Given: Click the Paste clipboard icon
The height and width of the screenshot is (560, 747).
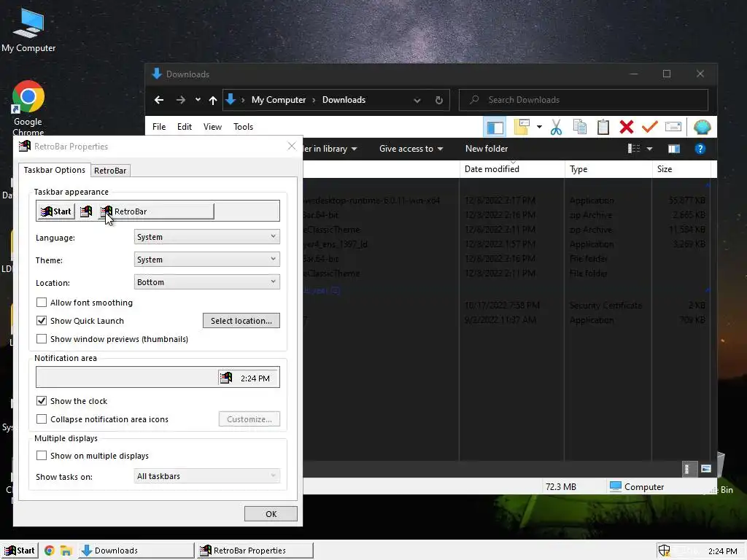Looking at the screenshot, I should coord(603,127).
